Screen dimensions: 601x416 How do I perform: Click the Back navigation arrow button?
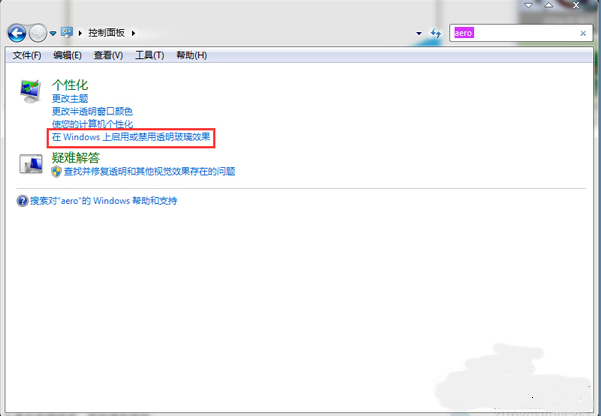(17, 33)
